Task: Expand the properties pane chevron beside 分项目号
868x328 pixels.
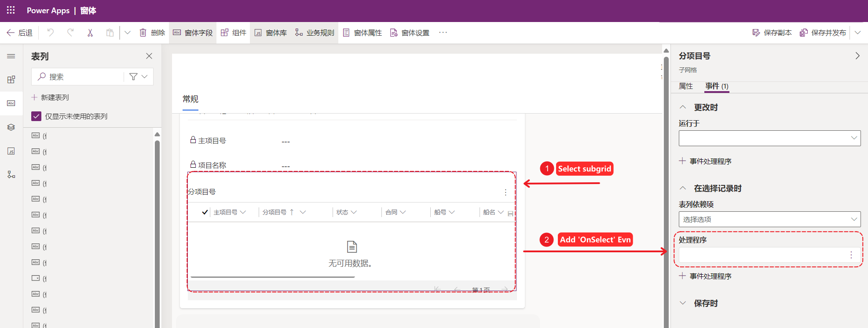Action: coord(857,56)
